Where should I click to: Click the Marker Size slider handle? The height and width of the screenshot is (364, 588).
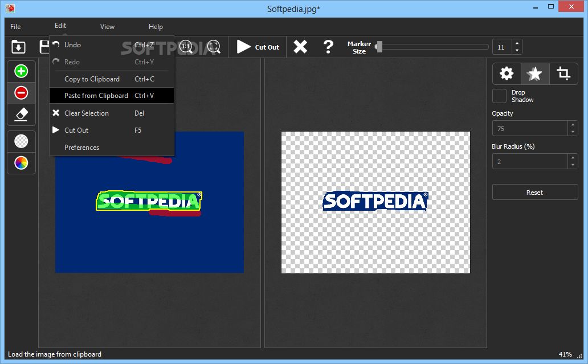(x=379, y=47)
